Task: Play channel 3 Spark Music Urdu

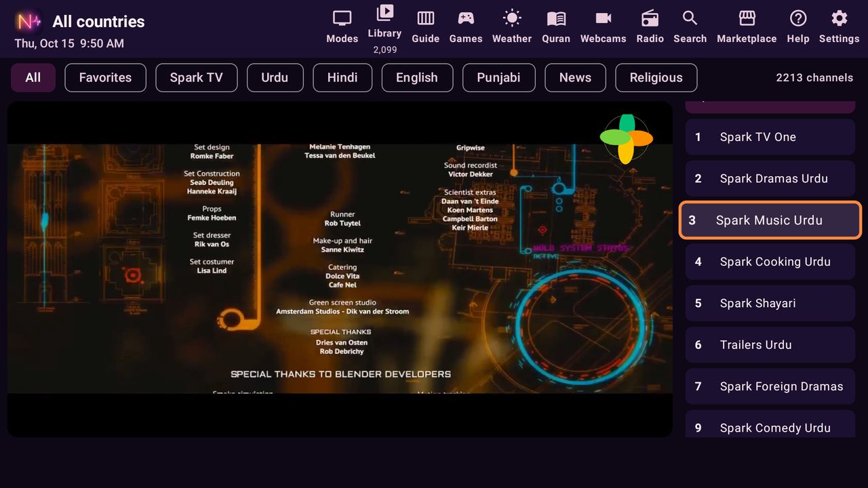Action: point(770,220)
